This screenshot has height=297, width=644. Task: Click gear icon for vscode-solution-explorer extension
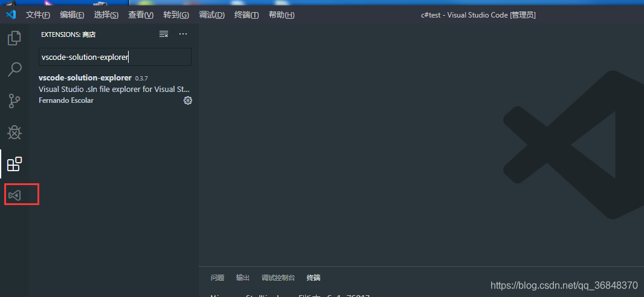188,100
